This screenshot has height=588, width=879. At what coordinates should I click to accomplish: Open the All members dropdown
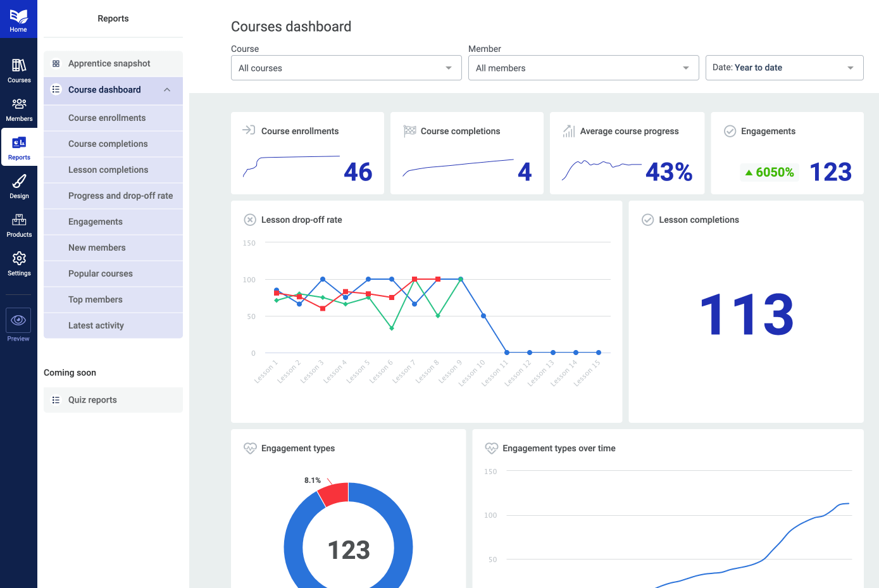(582, 68)
